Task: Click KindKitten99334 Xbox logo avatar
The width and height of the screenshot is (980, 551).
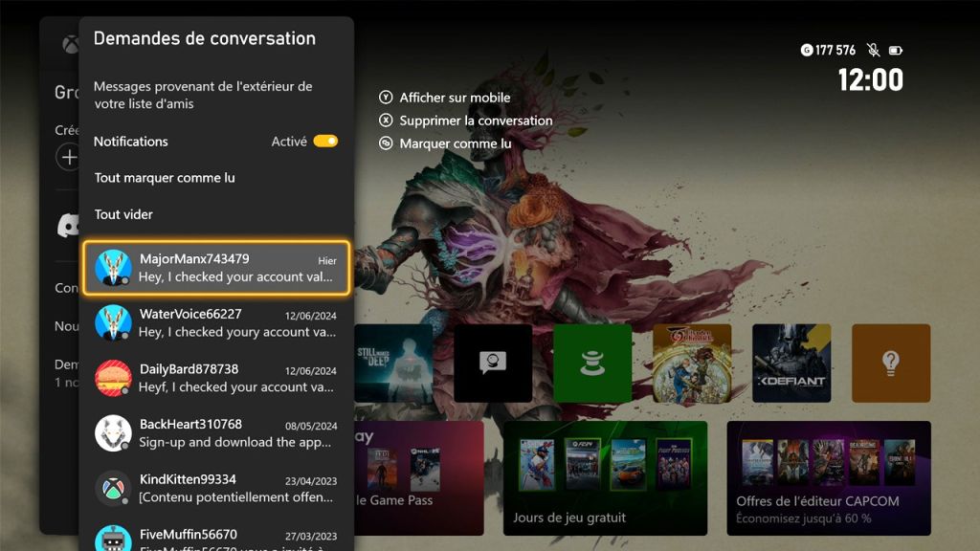Action: (x=113, y=487)
